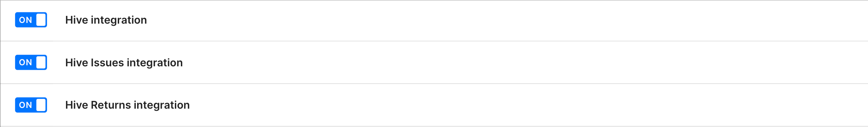Click white knob of Hive Issues switch
The width and height of the screenshot is (868, 127).
click(41, 62)
